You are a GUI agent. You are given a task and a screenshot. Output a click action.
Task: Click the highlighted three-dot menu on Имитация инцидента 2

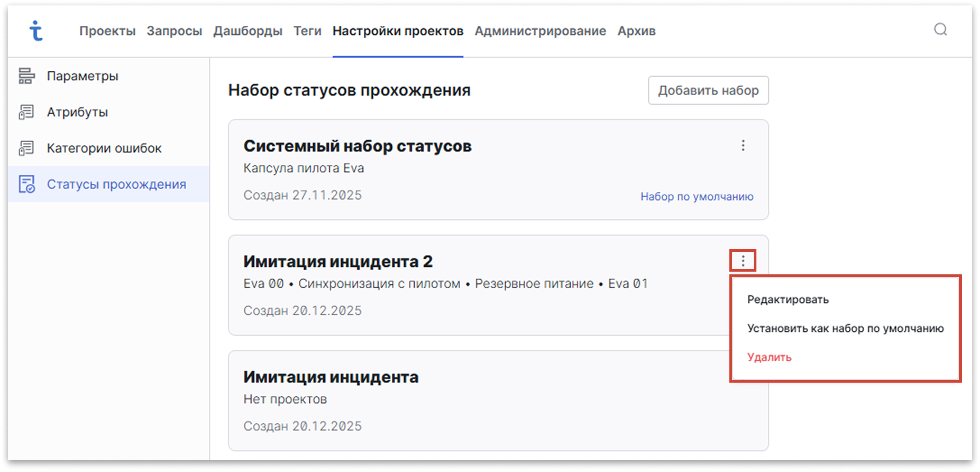click(742, 259)
